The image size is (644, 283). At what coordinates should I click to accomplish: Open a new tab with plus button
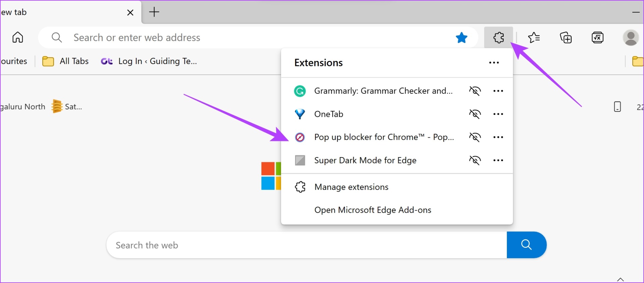coord(154,12)
